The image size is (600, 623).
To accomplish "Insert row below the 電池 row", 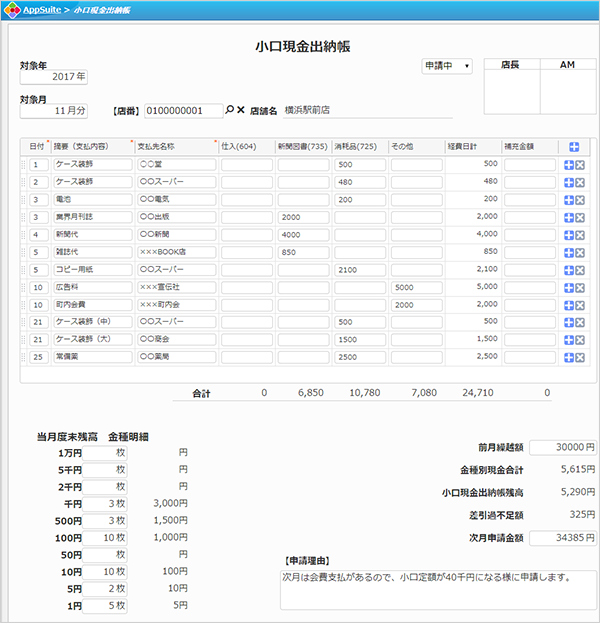I will point(569,200).
